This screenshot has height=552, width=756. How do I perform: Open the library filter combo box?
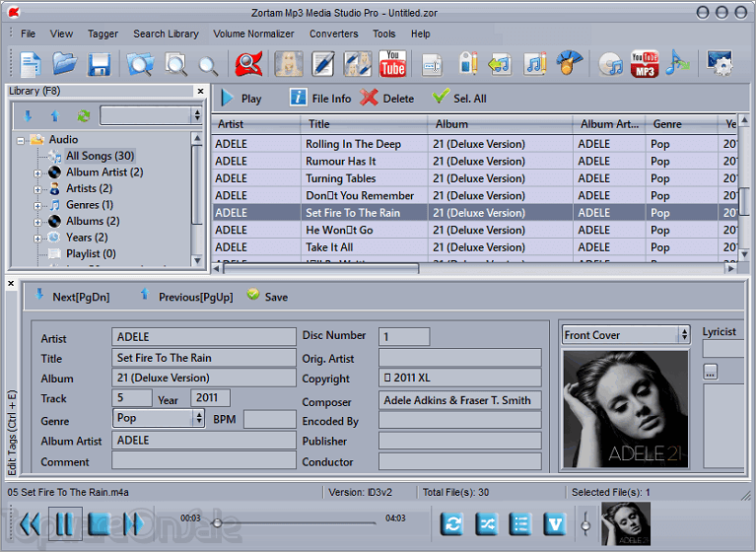click(x=151, y=115)
